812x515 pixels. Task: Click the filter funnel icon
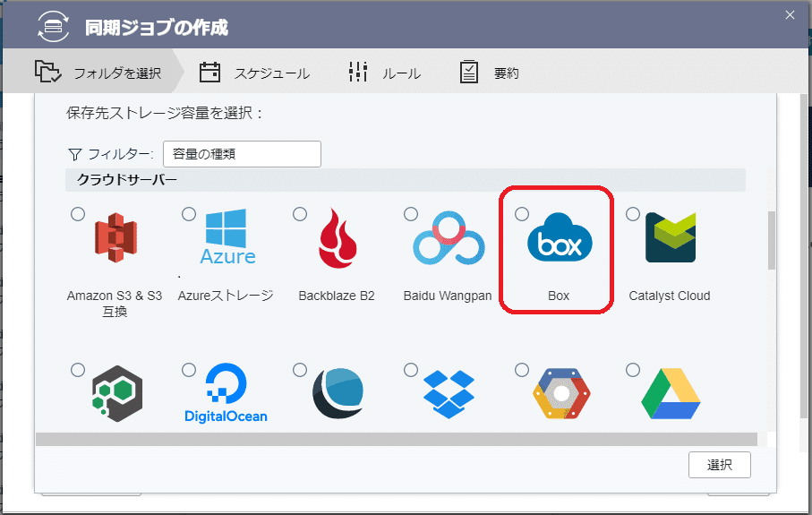[x=75, y=154]
